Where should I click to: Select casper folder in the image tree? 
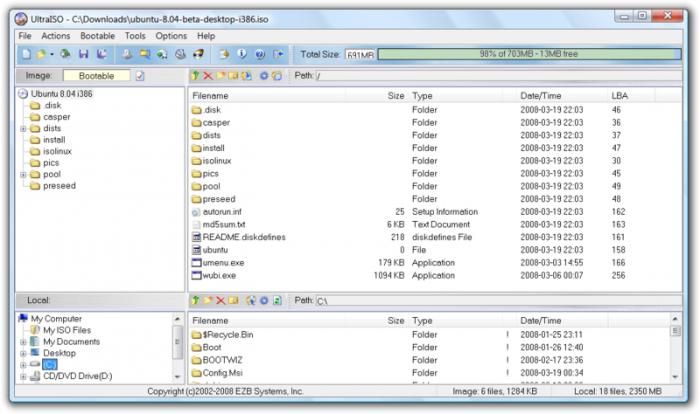click(57, 117)
